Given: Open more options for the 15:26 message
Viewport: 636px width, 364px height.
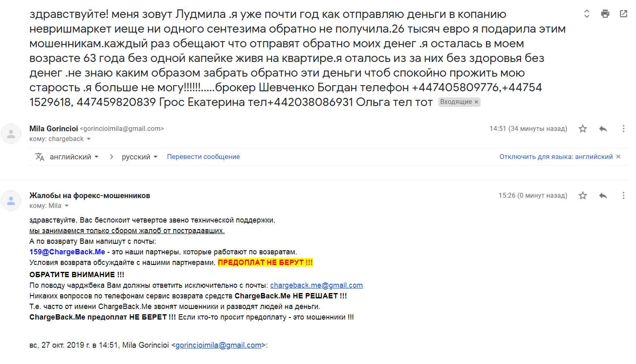Looking at the screenshot, I should pos(623,196).
